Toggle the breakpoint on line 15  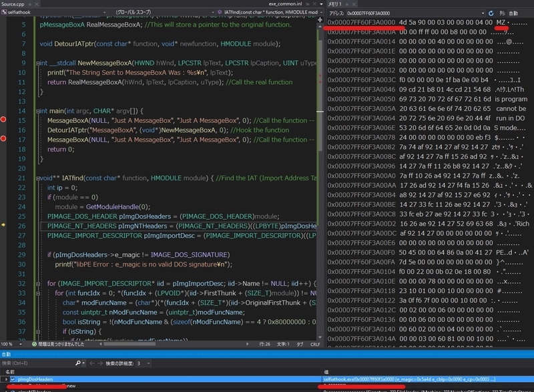click(3, 120)
